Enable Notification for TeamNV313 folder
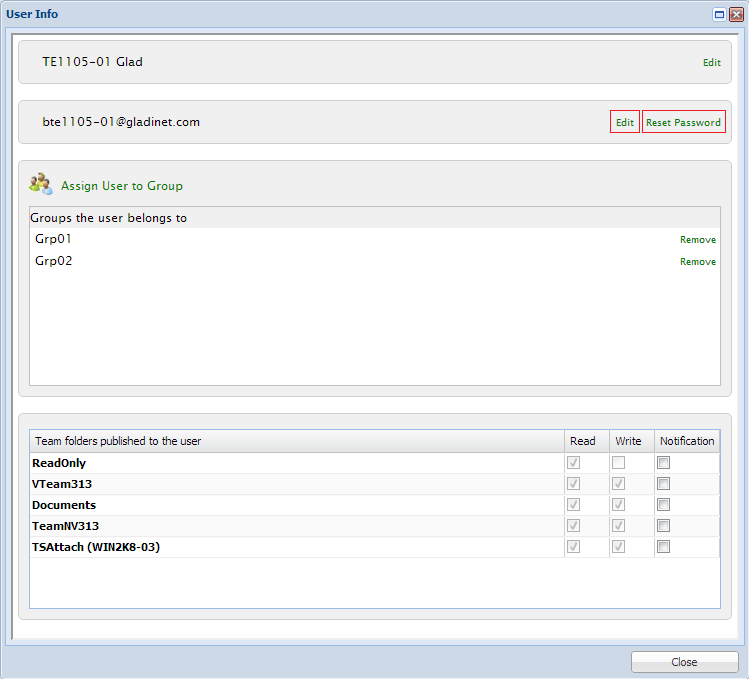 [663, 526]
